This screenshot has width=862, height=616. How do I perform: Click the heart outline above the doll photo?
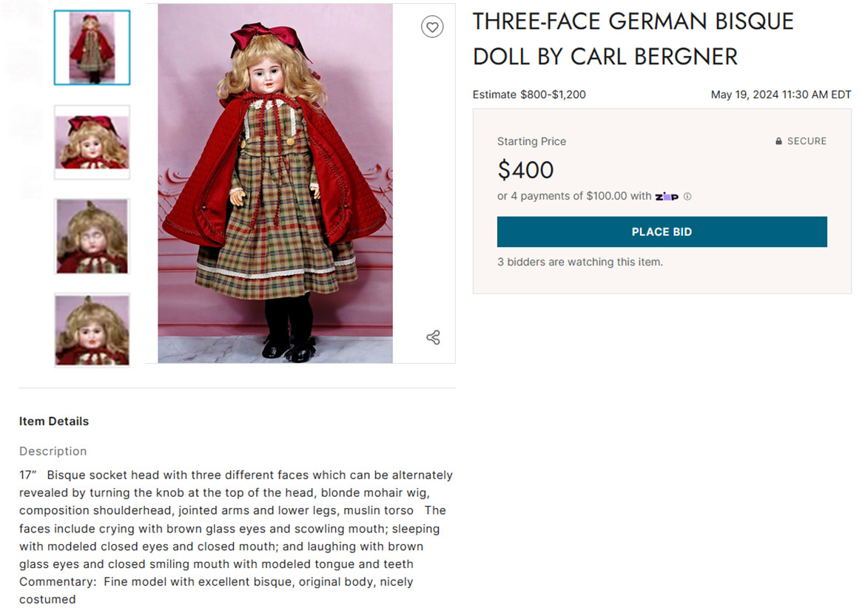432,26
